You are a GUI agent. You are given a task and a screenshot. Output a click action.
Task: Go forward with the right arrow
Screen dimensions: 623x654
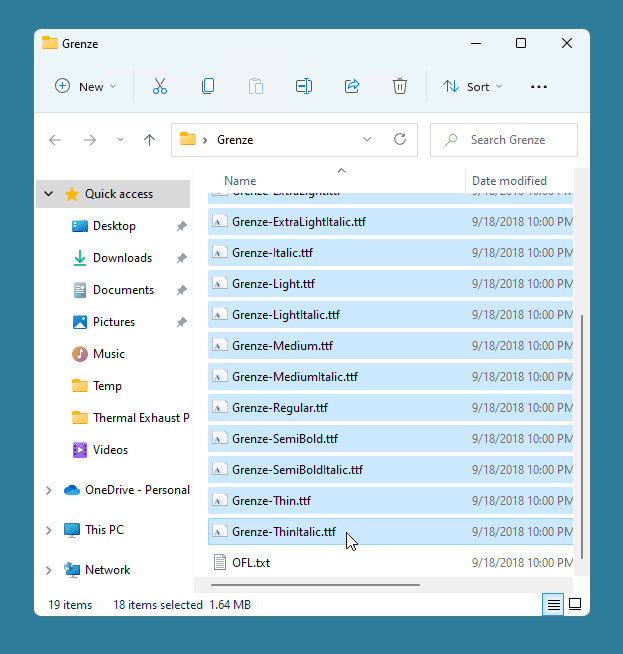[x=90, y=140]
